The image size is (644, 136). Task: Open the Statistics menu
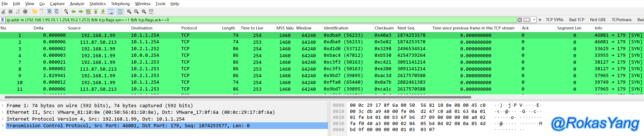pyautogui.click(x=97, y=4)
